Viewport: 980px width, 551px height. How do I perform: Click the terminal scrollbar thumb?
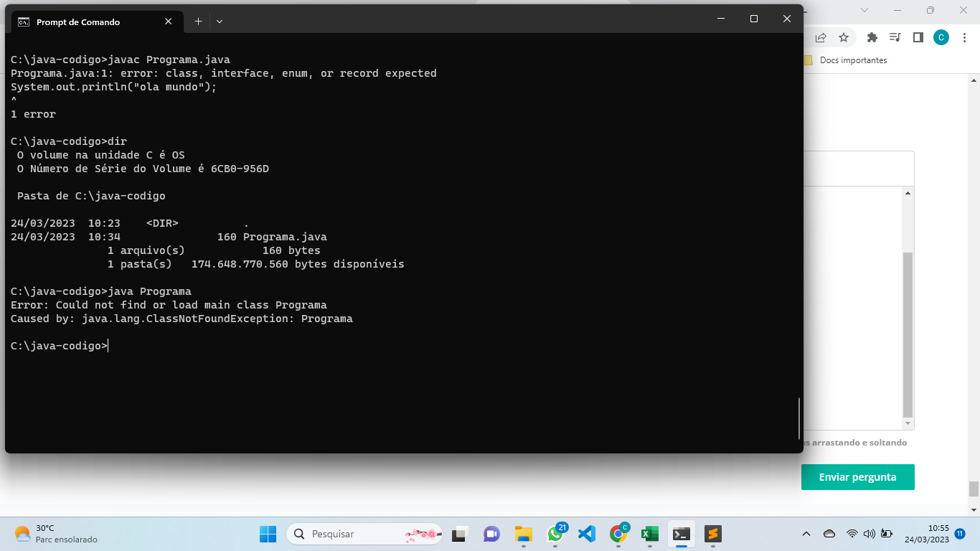pos(799,418)
